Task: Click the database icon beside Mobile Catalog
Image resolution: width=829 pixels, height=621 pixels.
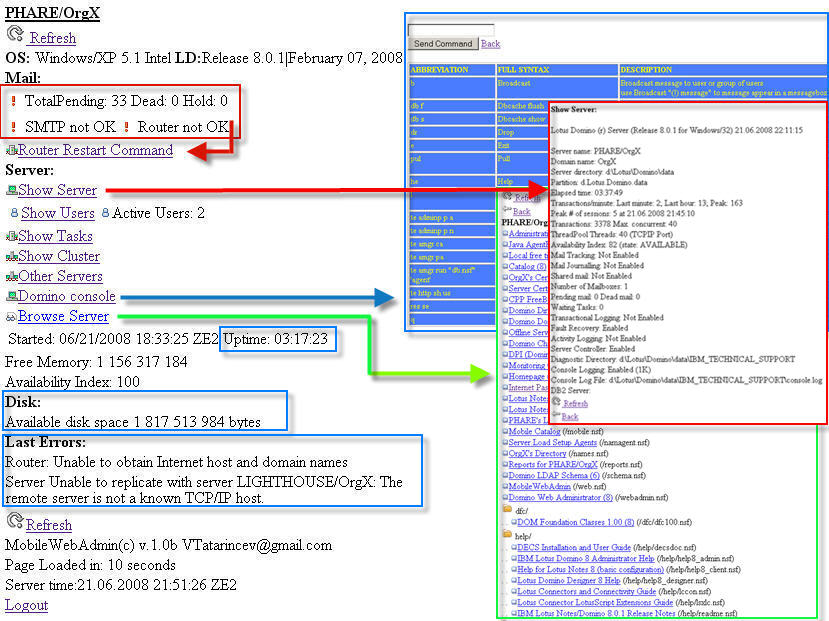Action: (x=505, y=431)
